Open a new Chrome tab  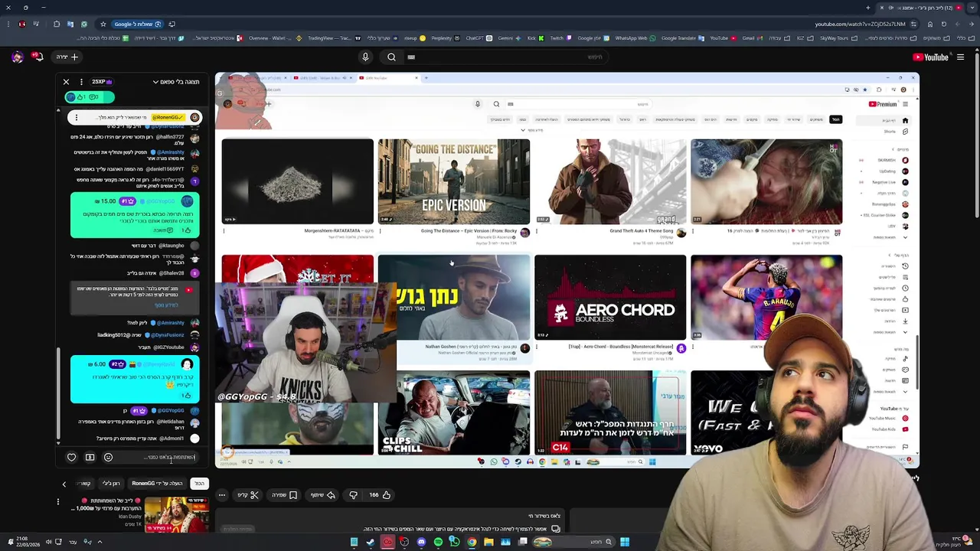(x=867, y=8)
